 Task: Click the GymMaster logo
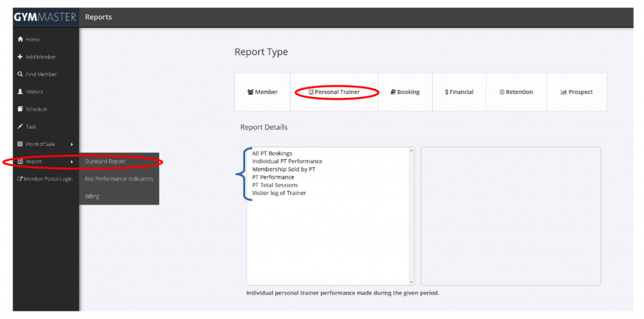45,17
